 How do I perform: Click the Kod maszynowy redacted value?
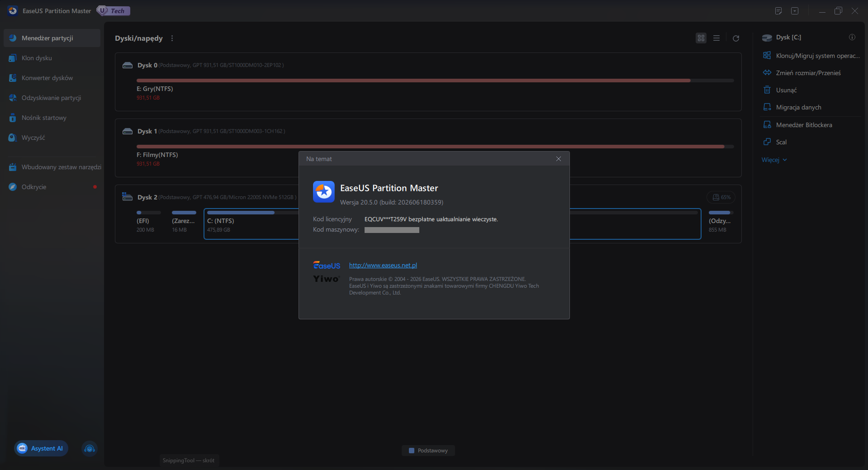392,230
